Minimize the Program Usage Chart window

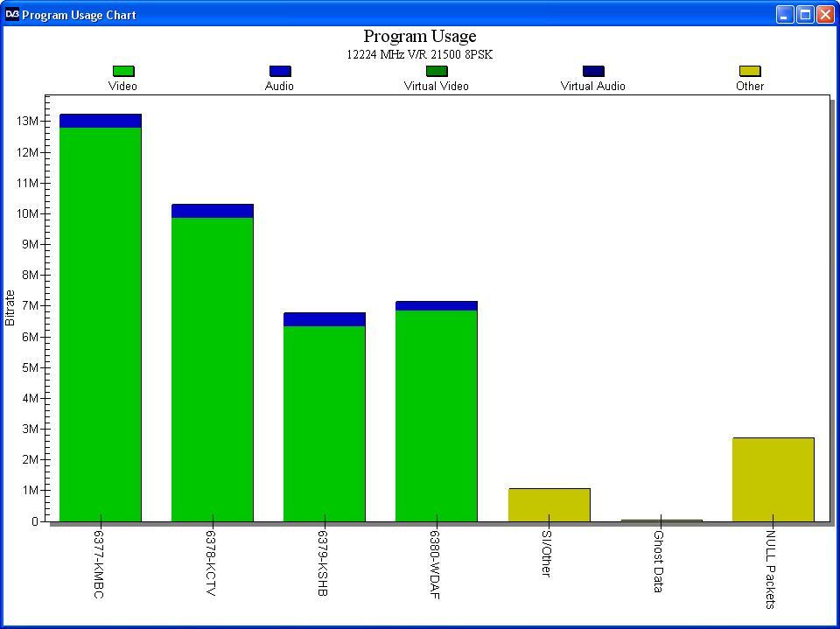(x=785, y=14)
